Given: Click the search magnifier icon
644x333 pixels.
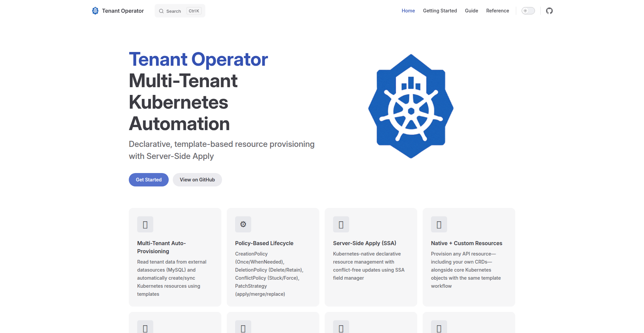Looking at the screenshot, I should coord(161,11).
